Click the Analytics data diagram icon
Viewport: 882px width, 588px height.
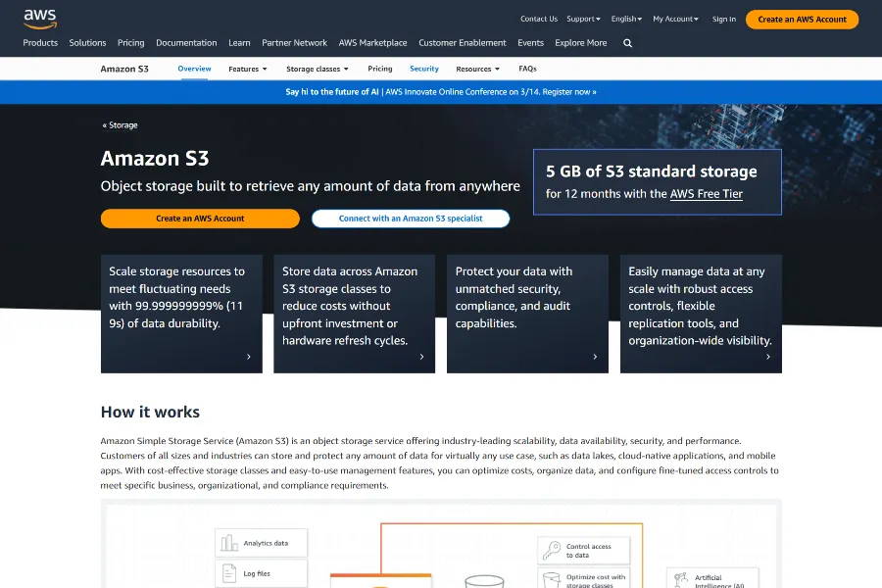pyautogui.click(x=230, y=543)
